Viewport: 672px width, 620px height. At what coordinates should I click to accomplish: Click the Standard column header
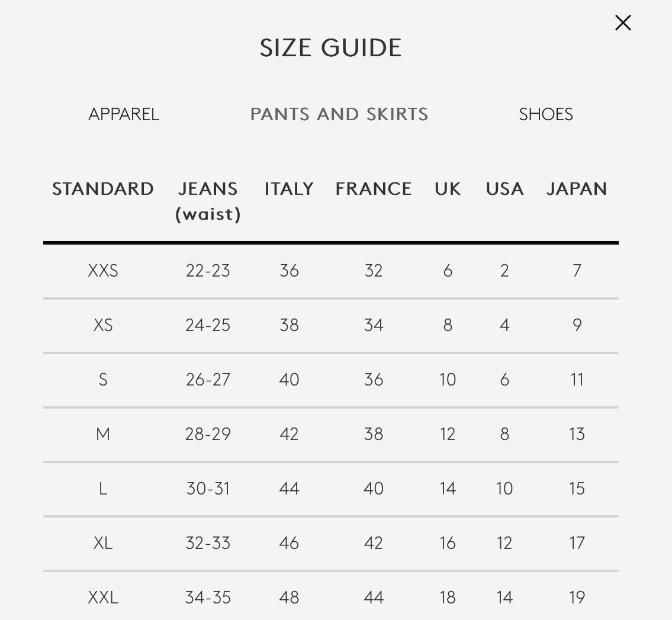tap(103, 189)
